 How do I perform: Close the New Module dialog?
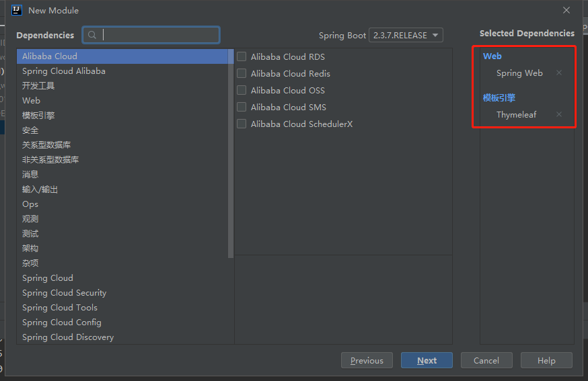pyautogui.click(x=566, y=11)
